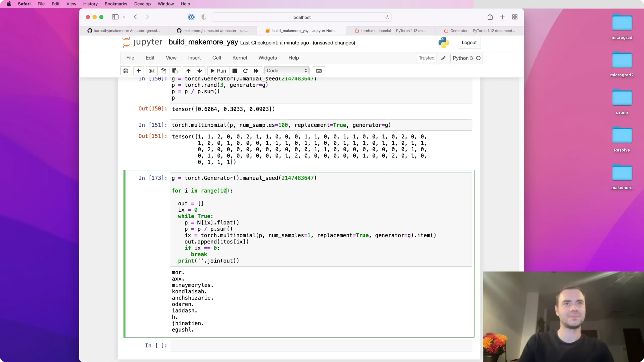This screenshot has width=644, height=362.
Task: Open the Bookmarks menu in the macOS menu bar
Action: (x=116, y=4)
